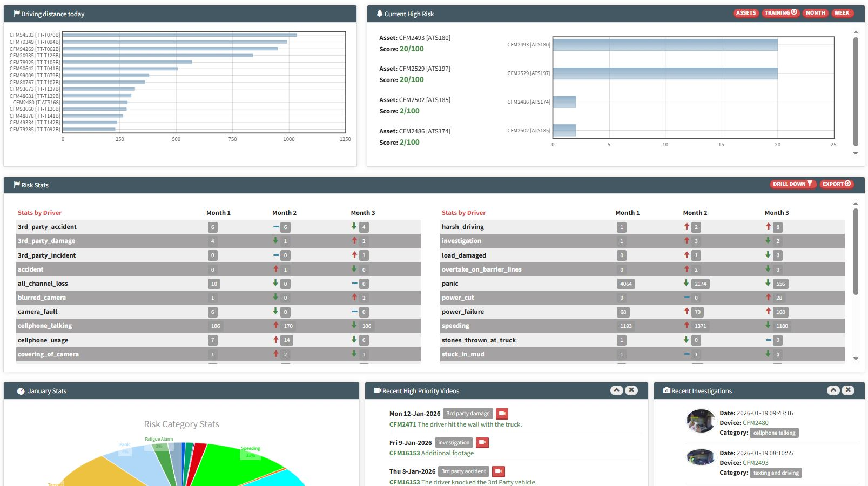Click the export download icon in Risk Stats

[x=847, y=184]
